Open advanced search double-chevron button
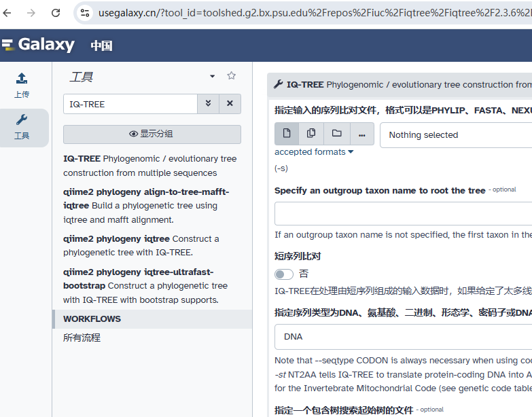This screenshot has width=532, height=417. pyautogui.click(x=209, y=103)
